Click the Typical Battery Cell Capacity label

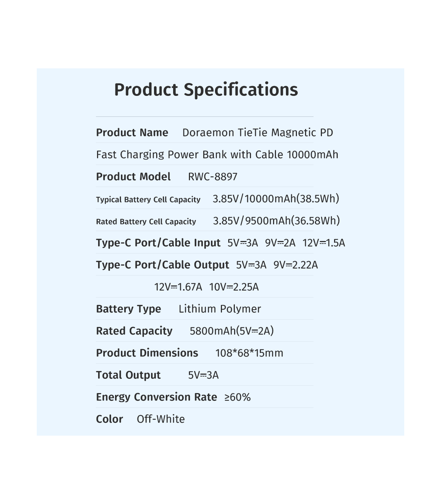tap(148, 199)
